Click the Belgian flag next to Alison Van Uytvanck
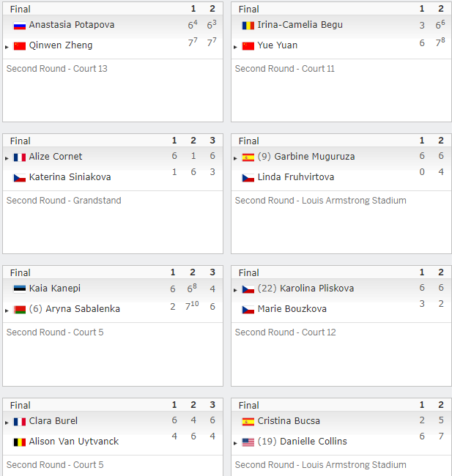Image resolution: width=452 pixels, height=476 pixels. click(x=20, y=442)
